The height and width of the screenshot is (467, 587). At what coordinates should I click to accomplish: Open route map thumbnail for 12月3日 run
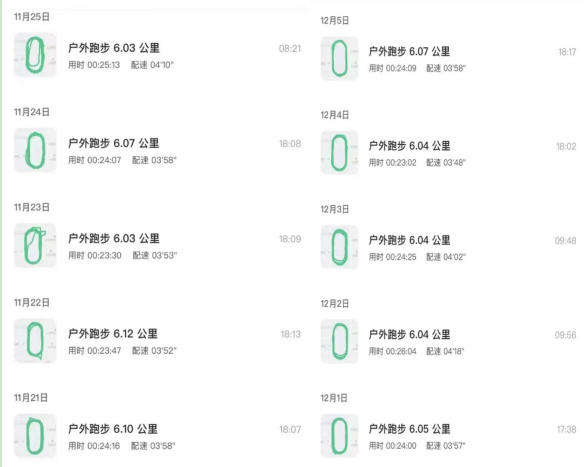(339, 247)
